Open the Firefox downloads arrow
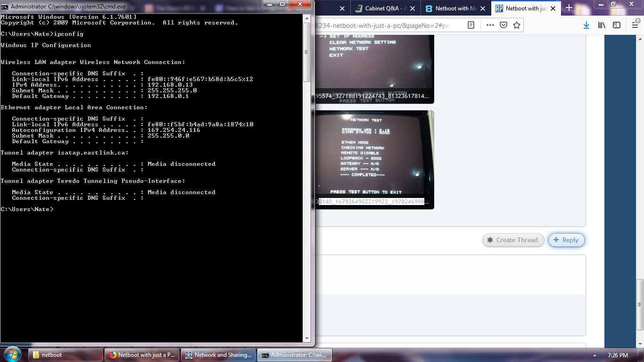The width and height of the screenshot is (644, 362). click(x=586, y=25)
